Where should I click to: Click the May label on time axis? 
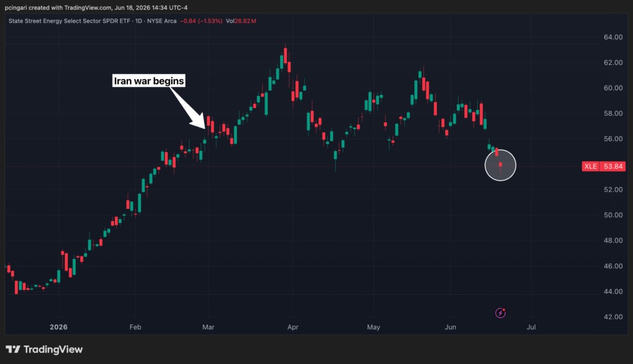point(373,327)
